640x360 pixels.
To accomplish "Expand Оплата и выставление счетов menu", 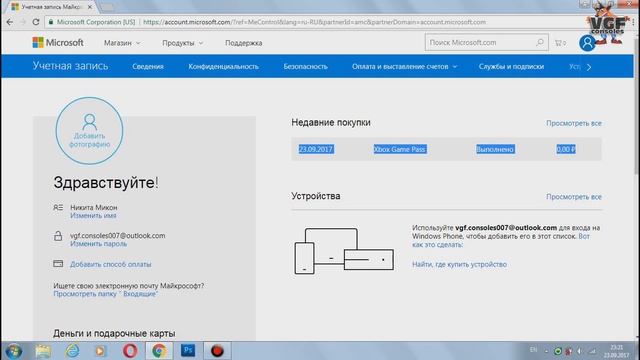I will [404, 67].
